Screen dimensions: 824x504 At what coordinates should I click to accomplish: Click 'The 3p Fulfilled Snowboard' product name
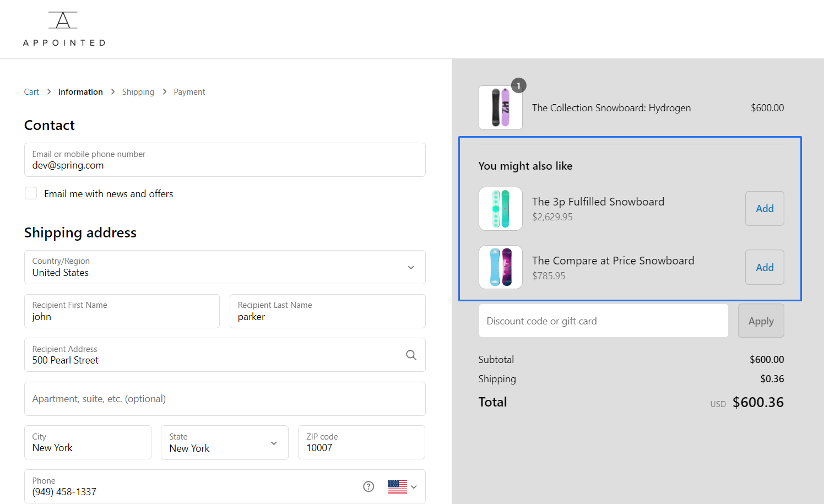[x=598, y=202]
